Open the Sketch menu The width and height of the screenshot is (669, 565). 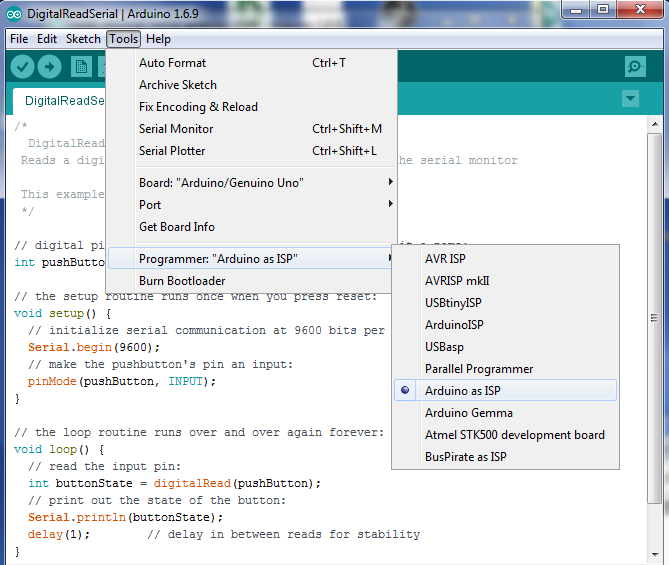83,39
